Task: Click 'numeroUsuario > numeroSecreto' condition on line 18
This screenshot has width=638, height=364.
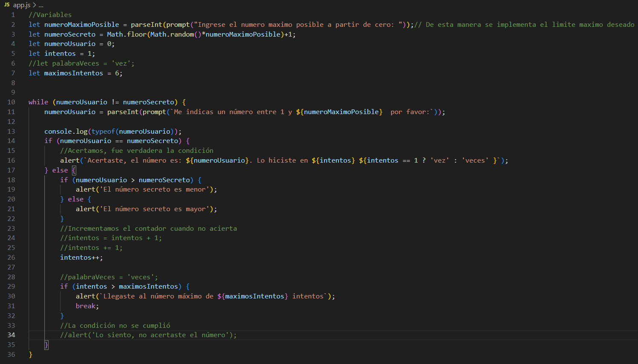Action: (x=133, y=180)
